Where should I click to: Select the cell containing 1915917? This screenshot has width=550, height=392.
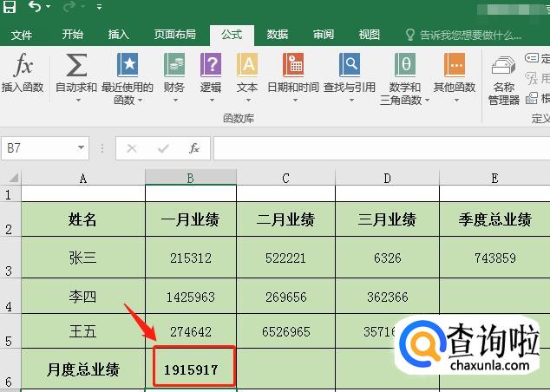tap(191, 370)
